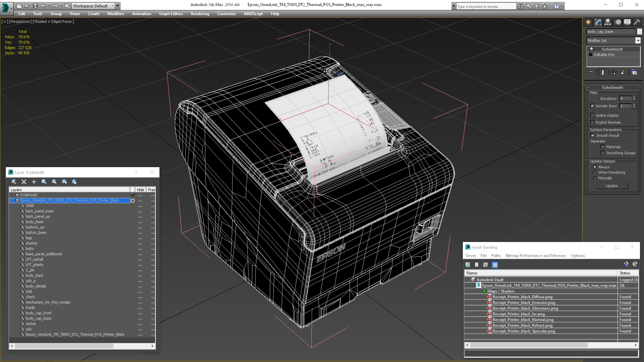Click the search binoculars icon in title bar

521,6
